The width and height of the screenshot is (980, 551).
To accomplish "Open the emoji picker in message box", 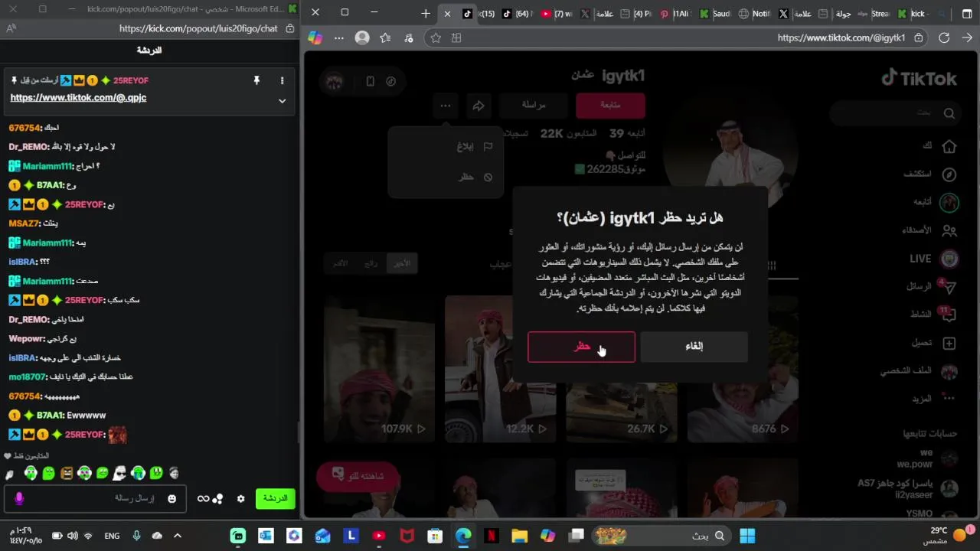I will [x=171, y=499].
